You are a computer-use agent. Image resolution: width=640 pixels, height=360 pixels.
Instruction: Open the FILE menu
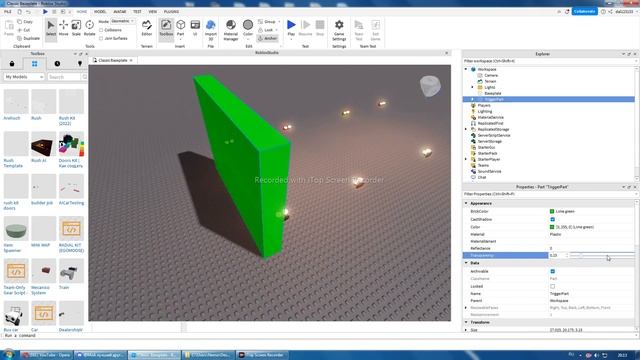(8, 12)
